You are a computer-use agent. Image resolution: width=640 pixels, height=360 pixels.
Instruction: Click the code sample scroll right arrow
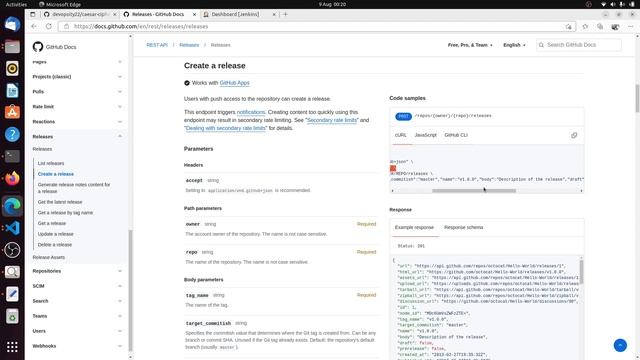pyautogui.click(x=581, y=191)
